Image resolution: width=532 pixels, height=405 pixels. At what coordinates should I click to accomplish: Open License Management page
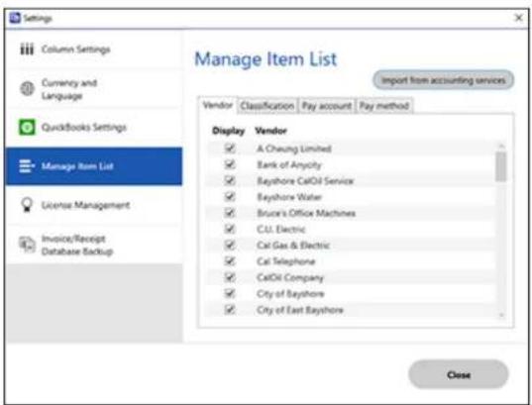[x=94, y=205]
